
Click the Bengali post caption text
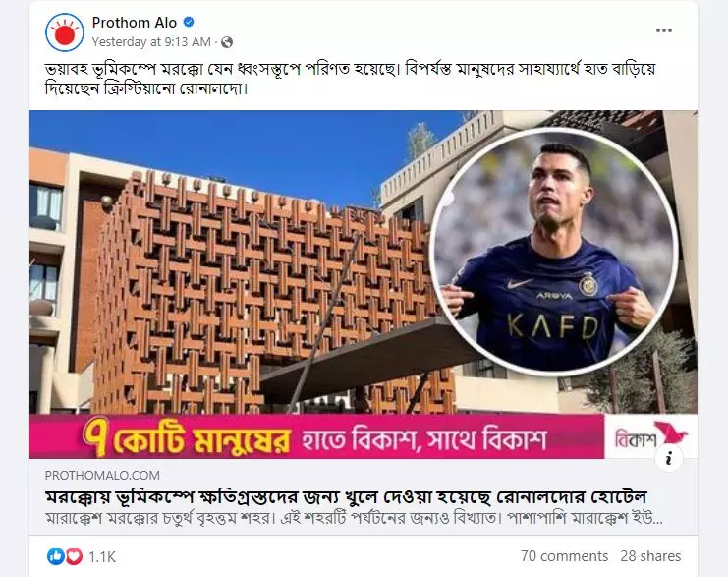coord(350,78)
